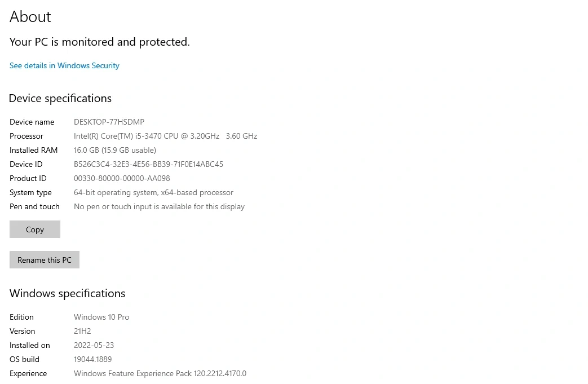This screenshot has width=588, height=384.
Task: Click the "Your PC is monitored and protected" text
Action: (100, 42)
